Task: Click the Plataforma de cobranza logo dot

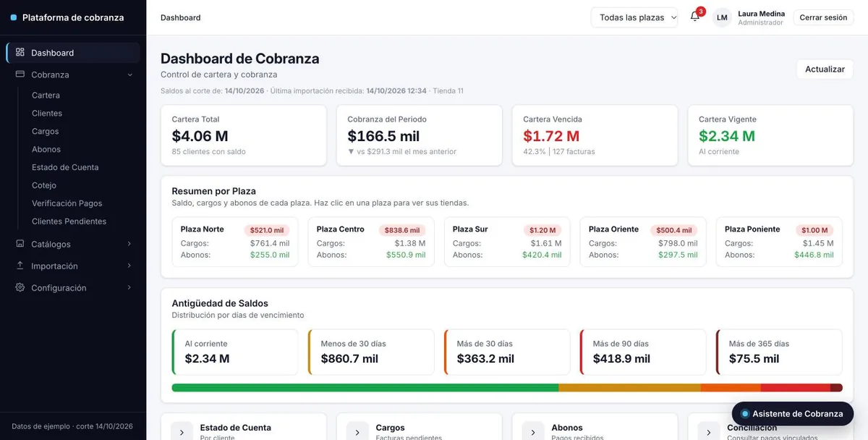Action: click(x=14, y=17)
